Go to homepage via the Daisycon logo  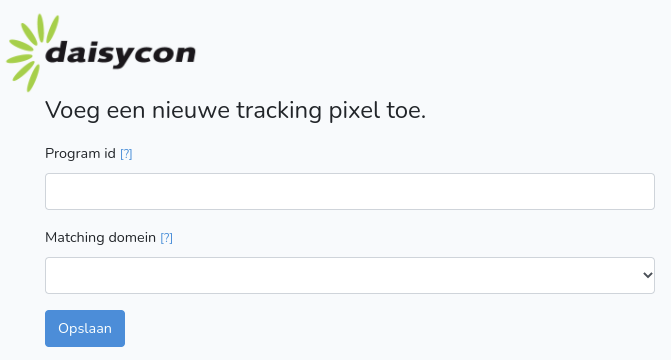coord(101,53)
